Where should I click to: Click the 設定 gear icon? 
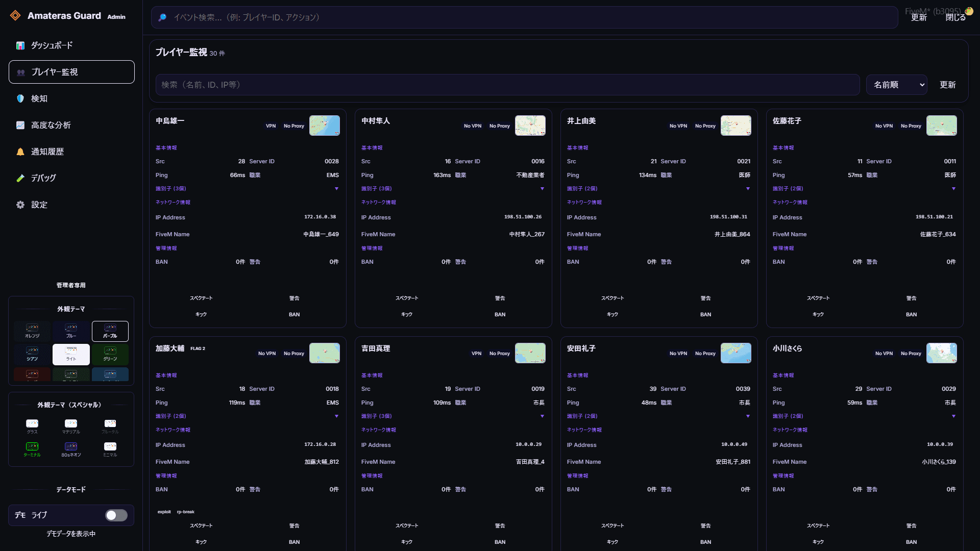point(20,205)
